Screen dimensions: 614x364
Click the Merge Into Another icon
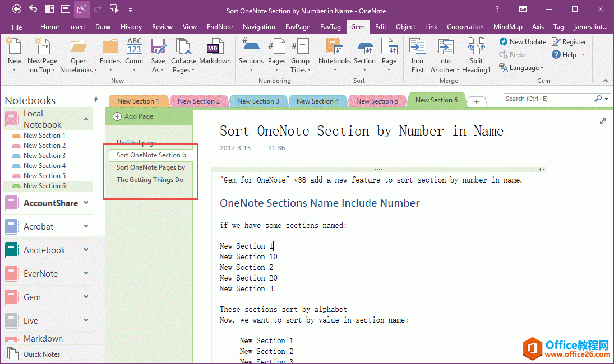tap(445, 46)
